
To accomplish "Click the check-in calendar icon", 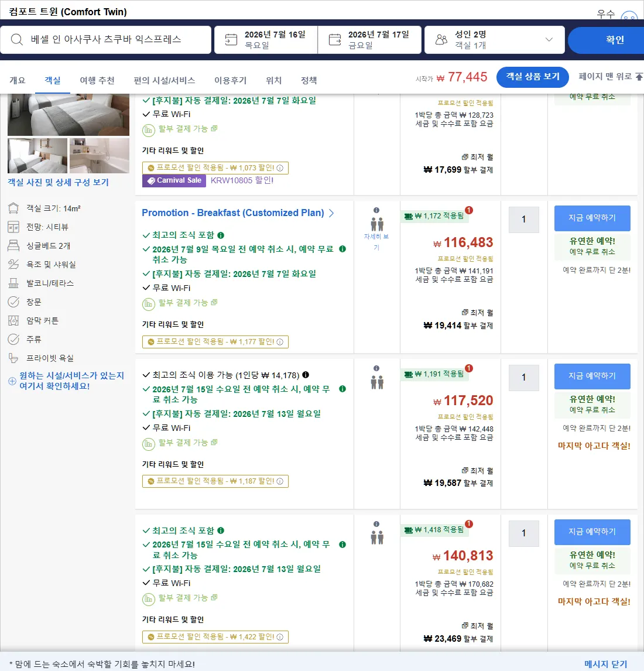I will [x=231, y=40].
